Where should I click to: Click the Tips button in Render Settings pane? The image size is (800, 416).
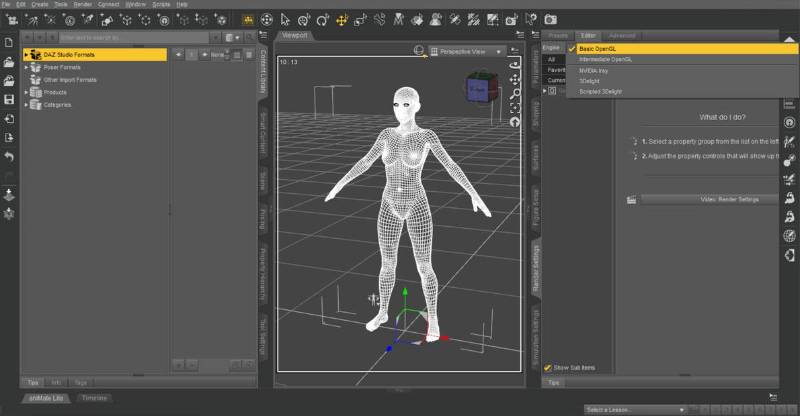(554, 382)
